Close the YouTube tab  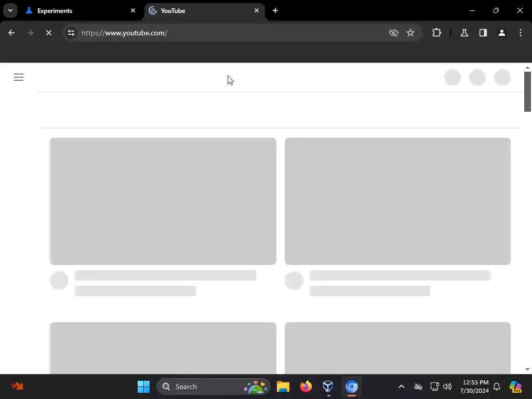point(257,10)
